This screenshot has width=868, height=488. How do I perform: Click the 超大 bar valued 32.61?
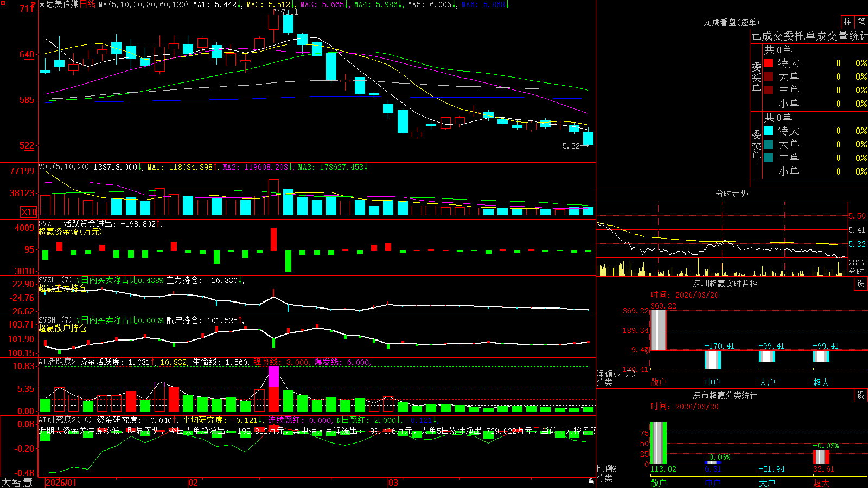tap(821, 457)
